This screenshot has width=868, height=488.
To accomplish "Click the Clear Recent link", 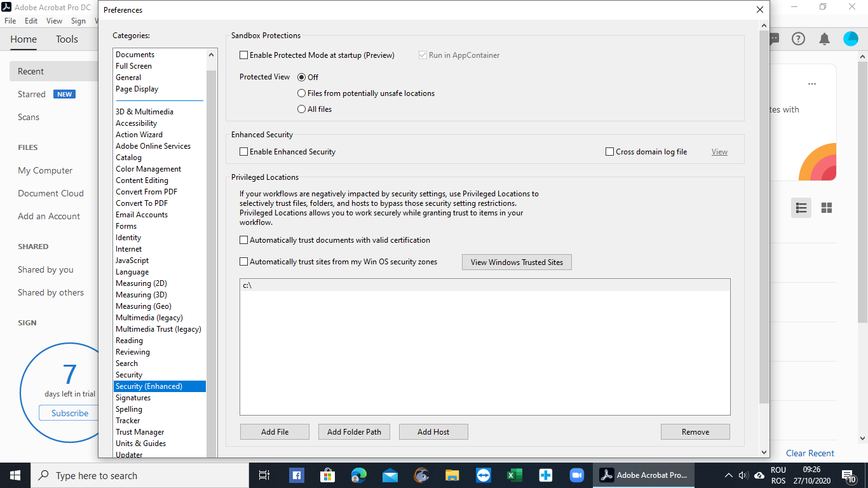I will click(x=810, y=453).
